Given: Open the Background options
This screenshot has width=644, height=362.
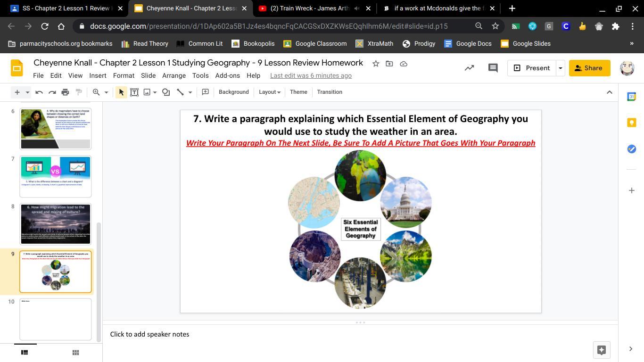Looking at the screenshot, I should (x=233, y=92).
